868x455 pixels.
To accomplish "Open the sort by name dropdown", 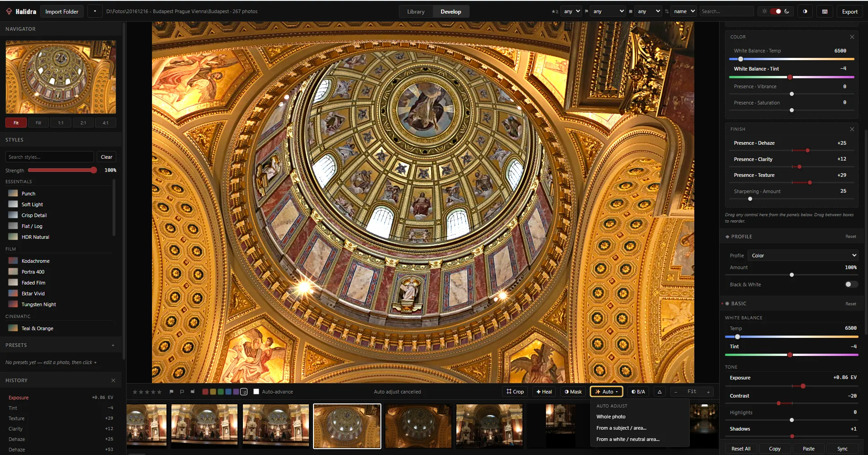I will coord(683,11).
